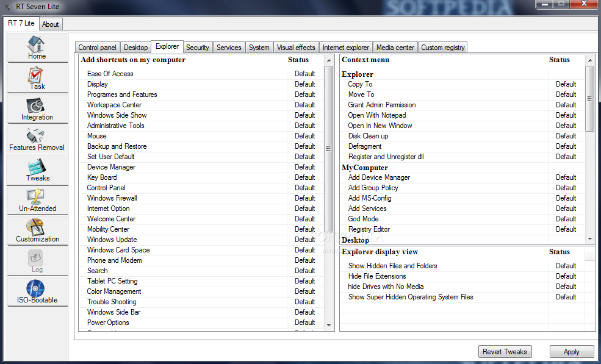Open the Tweaks section icon
The width and height of the screenshot is (601, 364).
click(37, 170)
